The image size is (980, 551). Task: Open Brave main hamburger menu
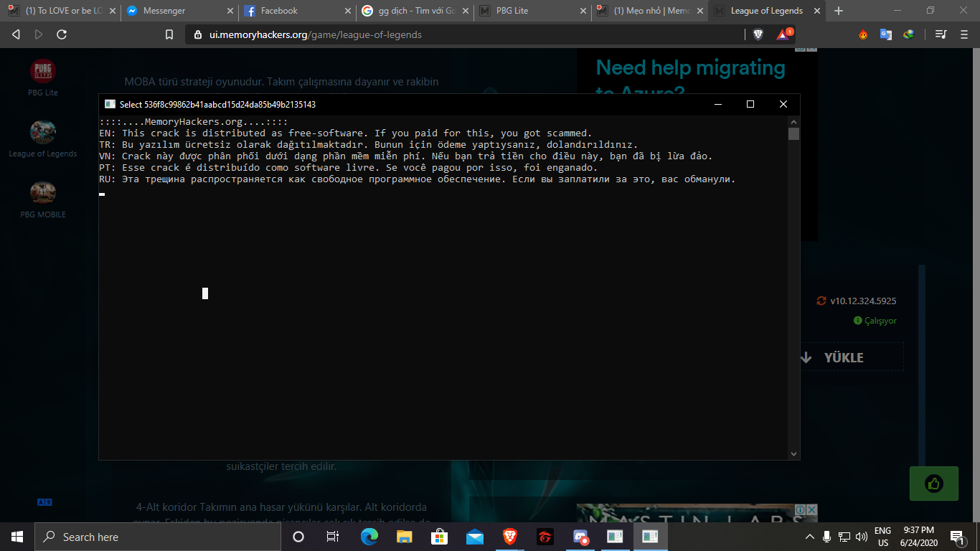click(x=963, y=34)
